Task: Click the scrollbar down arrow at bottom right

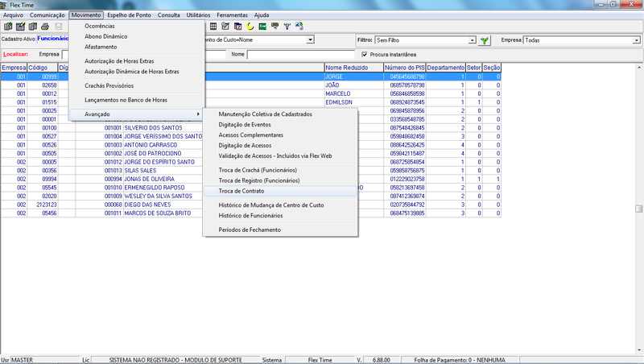Action: click(639, 350)
